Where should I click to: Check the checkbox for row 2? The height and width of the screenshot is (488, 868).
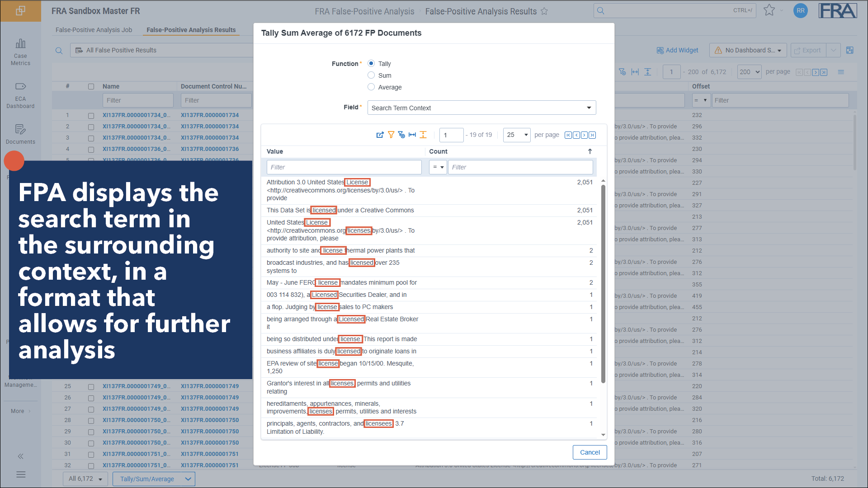click(91, 127)
